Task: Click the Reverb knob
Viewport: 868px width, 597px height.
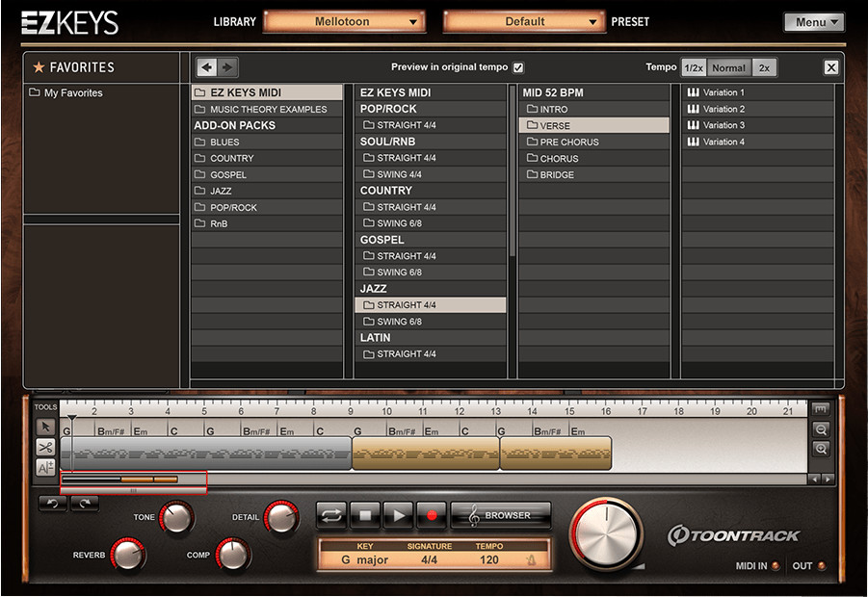Action: click(127, 554)
